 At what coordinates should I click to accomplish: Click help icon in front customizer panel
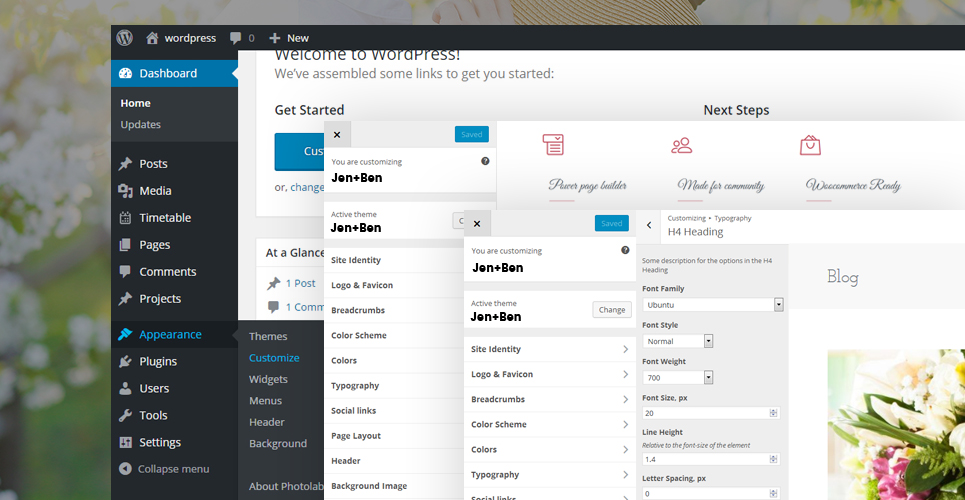[625, 250]
